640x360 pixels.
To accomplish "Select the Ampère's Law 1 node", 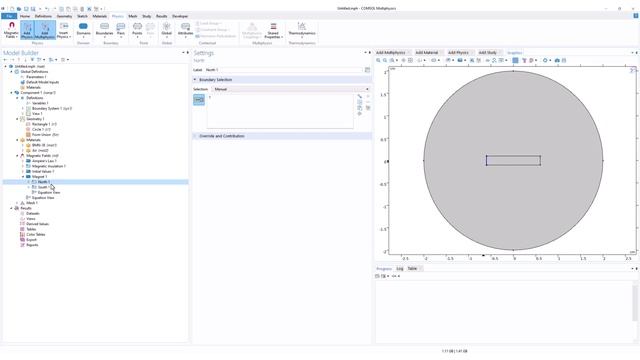I will click(x=44, y=161).
